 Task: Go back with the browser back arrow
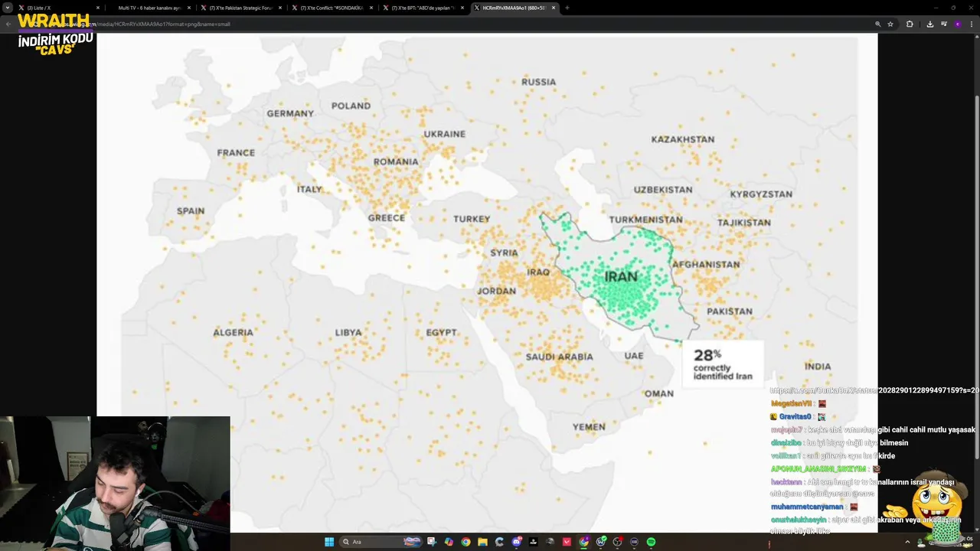(8, 24)
